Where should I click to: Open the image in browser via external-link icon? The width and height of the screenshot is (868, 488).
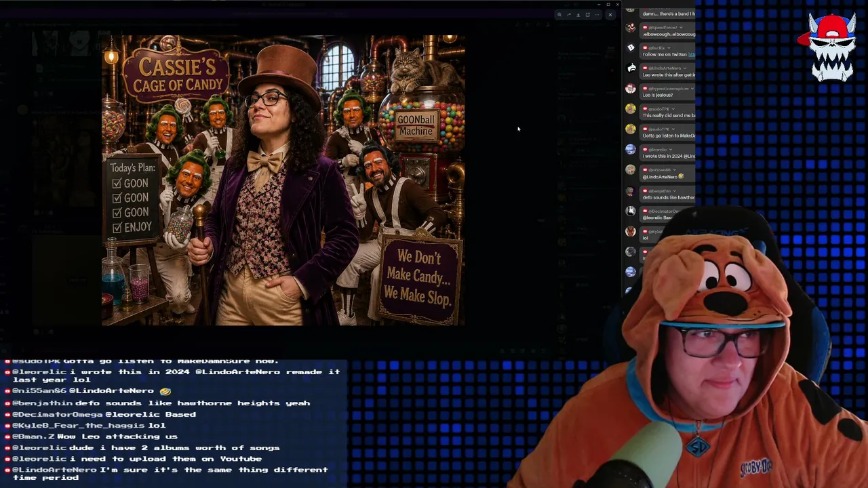[x=587, y=14]
